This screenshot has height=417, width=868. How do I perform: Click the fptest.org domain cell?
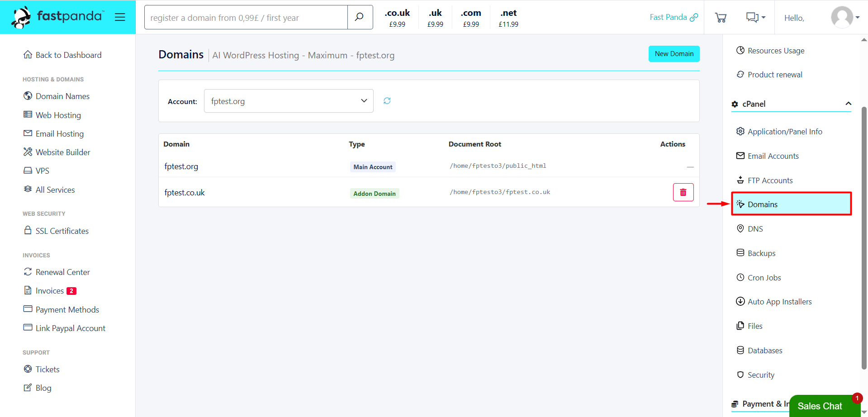[x=181, y=166]
